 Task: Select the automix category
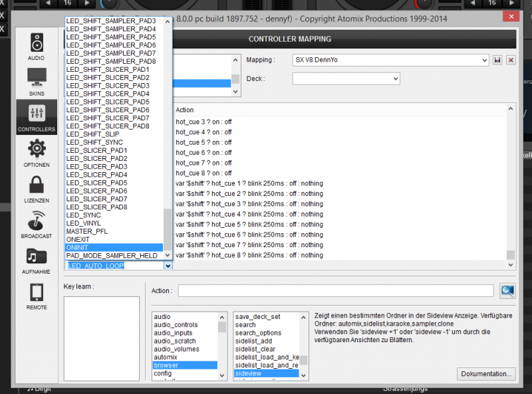tap(186, 357)
